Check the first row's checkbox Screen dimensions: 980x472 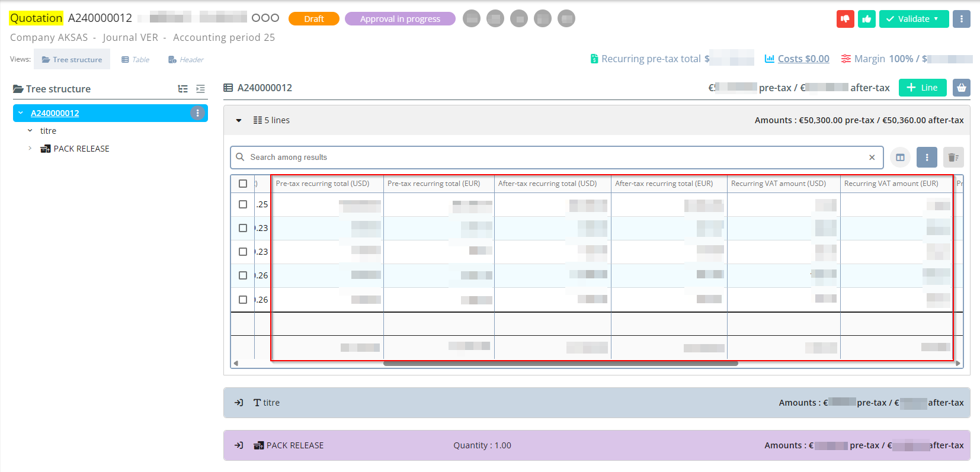pyautogui.click(x=243, y=204)
